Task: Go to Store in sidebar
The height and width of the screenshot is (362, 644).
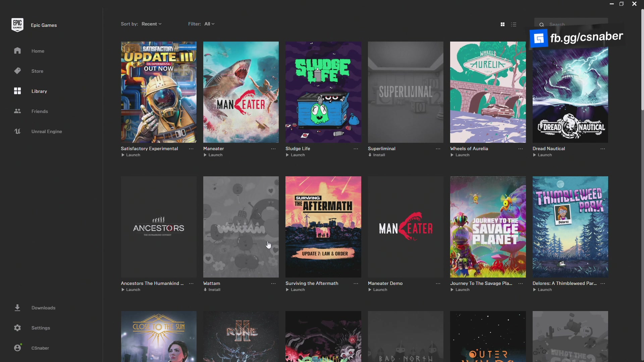Action: [x=38, y=71]
